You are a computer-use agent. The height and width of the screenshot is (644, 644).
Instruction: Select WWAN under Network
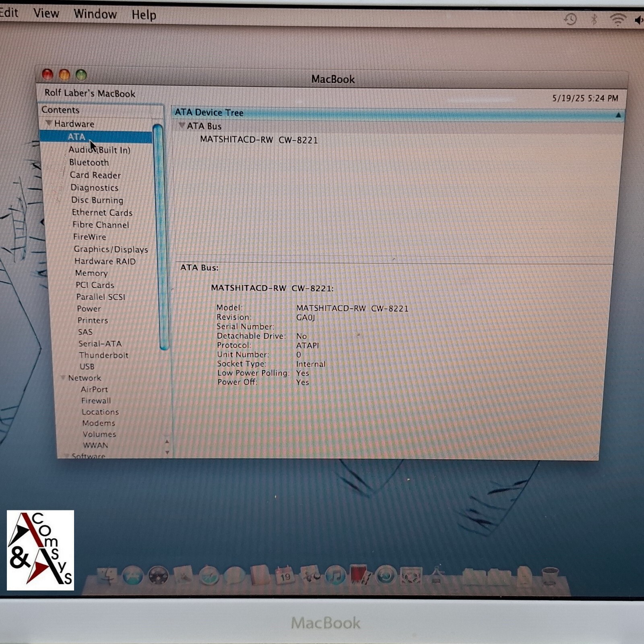(95, 445)
